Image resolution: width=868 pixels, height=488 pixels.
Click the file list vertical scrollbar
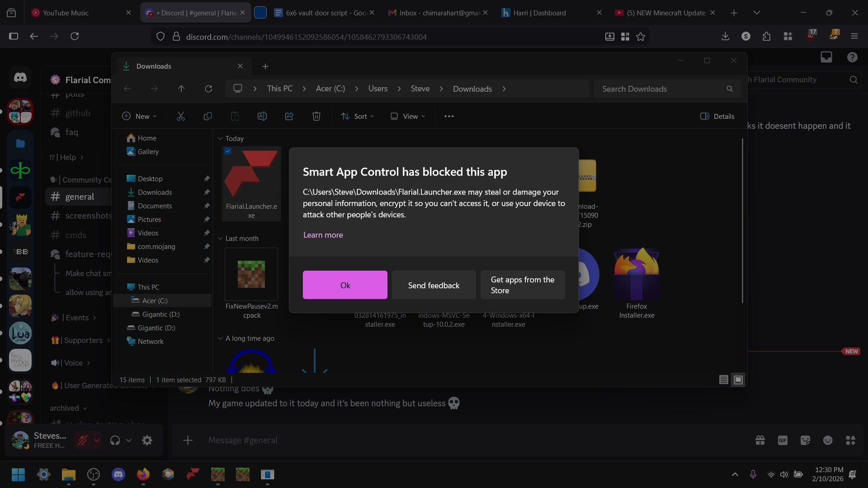742,221
